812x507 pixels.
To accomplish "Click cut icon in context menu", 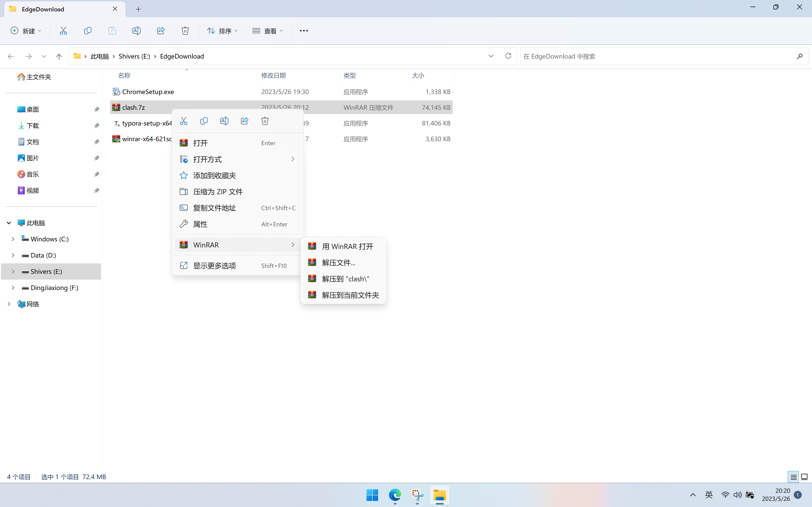I will click(x=183, y=121).
